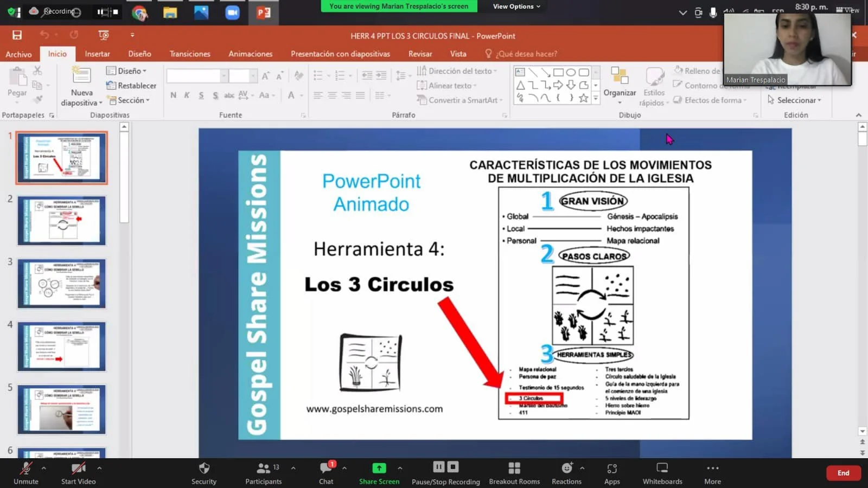
Task: Click the Zoom icon in the taskbar
Action: pos(232,12)
